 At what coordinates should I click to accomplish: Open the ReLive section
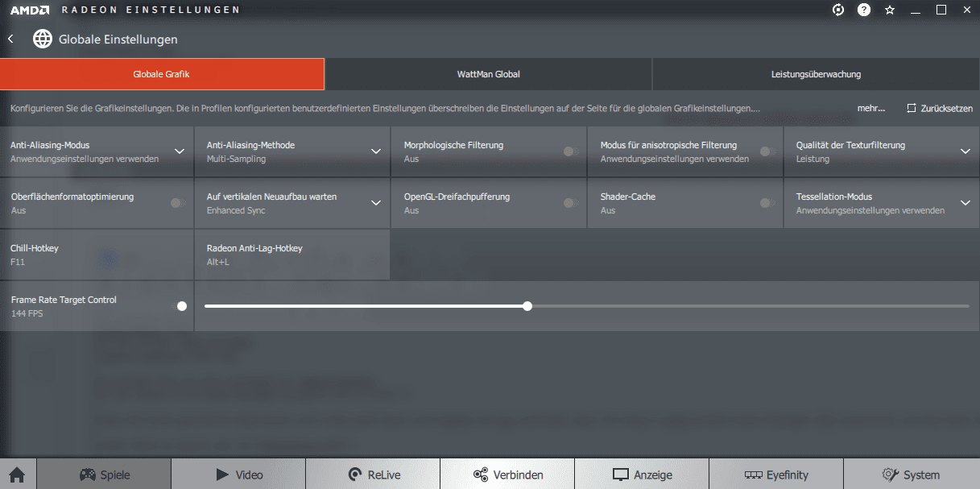point(373,474)
